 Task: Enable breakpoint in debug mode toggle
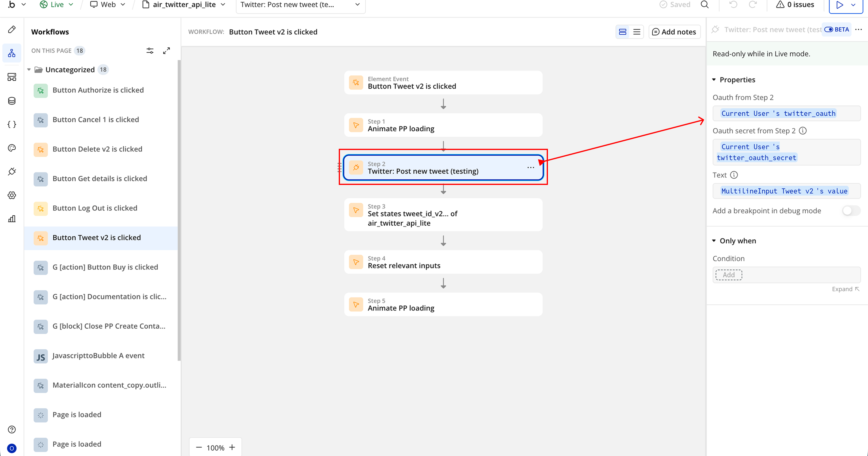(x=851, y=211)
